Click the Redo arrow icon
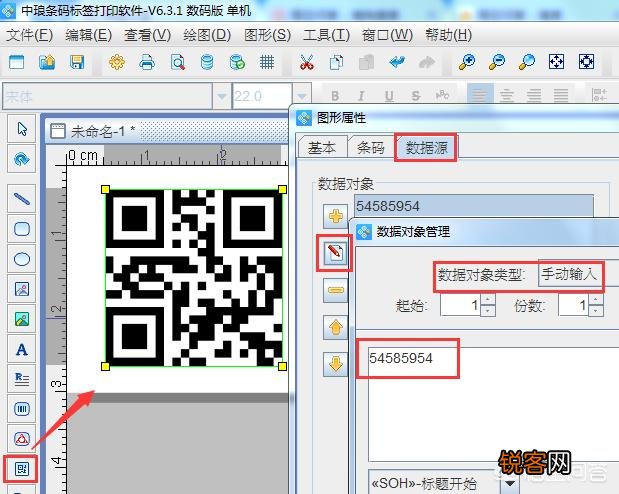The width and height of the screenshot is (619, 494). coord(427,62)
